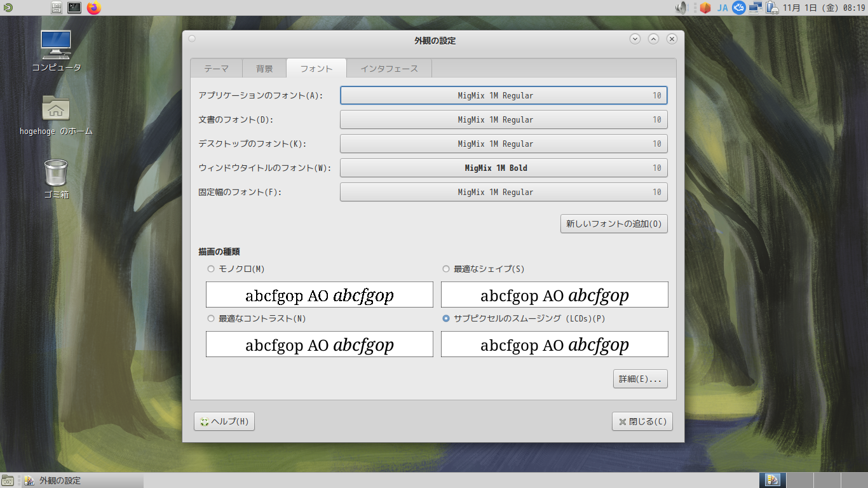Select the 最適なコントラスト radio button
Screen dimensions: 868x488
tap(211, 318)
